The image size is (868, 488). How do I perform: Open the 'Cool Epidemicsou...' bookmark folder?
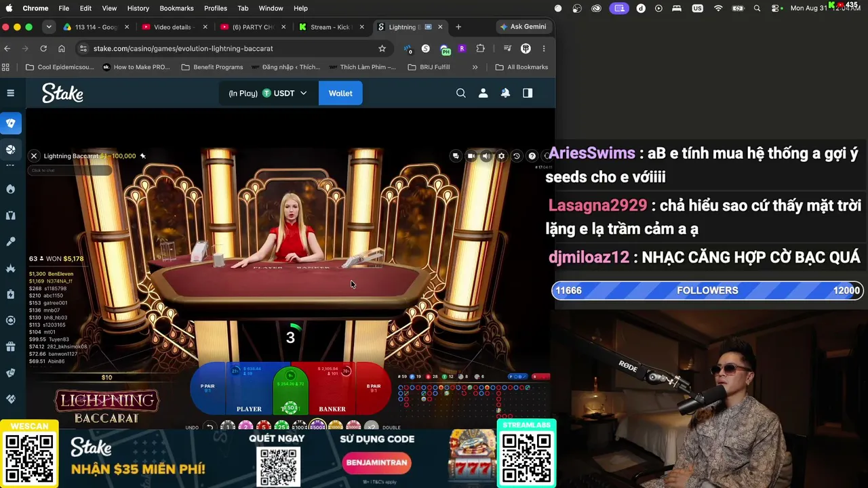60,67
